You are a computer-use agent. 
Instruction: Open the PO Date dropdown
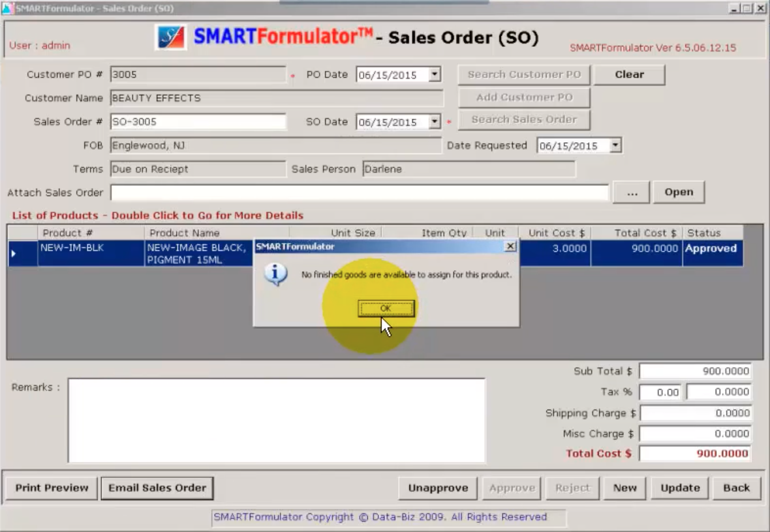point(435,74)
